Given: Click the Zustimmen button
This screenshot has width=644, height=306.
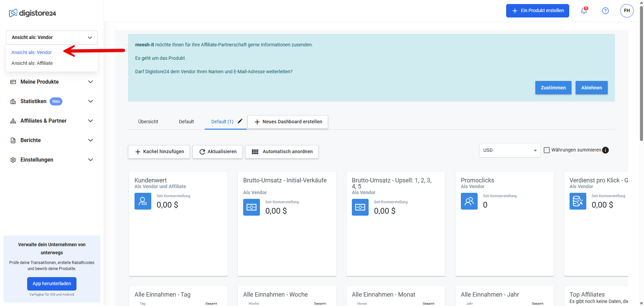Looking at the screenshot, I should tap(553, 88).
